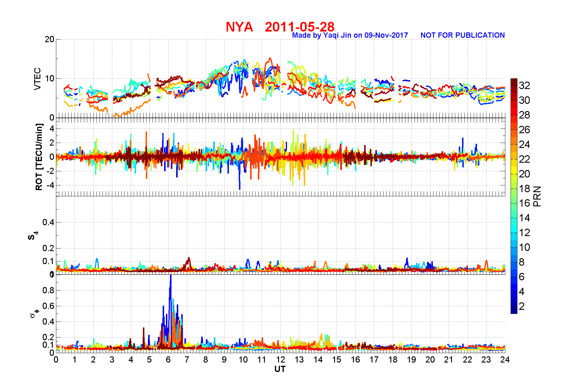Click colorbar tick label "16"
This screenshot has width=561, height=392.
click(524, 203)
